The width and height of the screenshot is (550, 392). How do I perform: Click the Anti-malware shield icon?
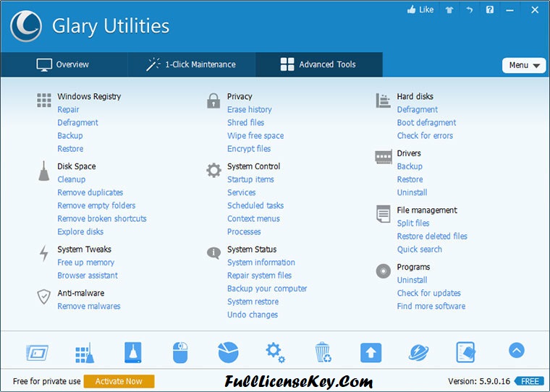point(44,297)
